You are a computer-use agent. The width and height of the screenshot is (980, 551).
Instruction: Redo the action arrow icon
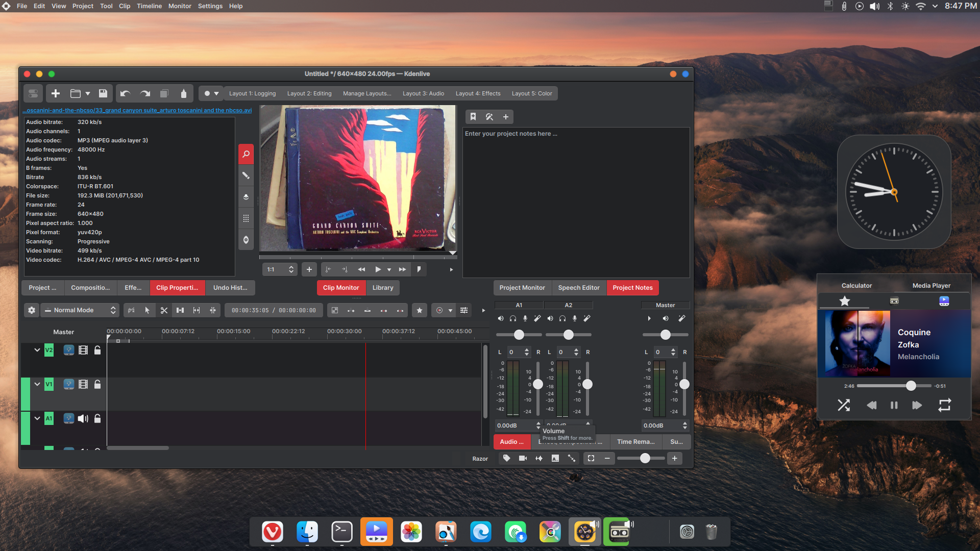click(x=145, y=93)
